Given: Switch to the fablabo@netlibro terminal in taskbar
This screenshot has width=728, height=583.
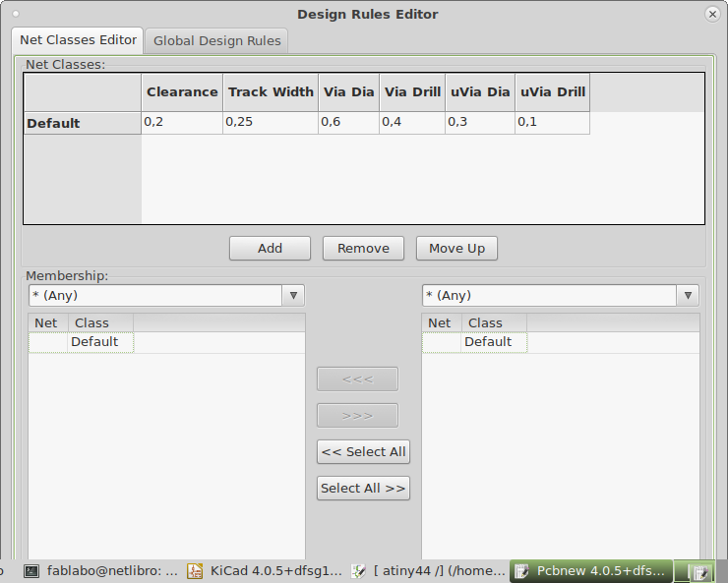Looking at the screenshot, I should [x=100, y=571].
